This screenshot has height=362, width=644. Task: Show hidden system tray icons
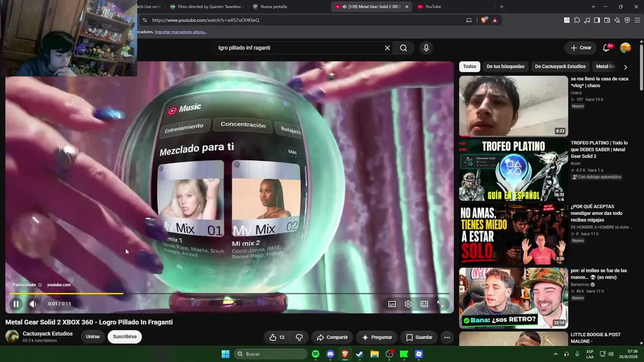coord(555,354)
